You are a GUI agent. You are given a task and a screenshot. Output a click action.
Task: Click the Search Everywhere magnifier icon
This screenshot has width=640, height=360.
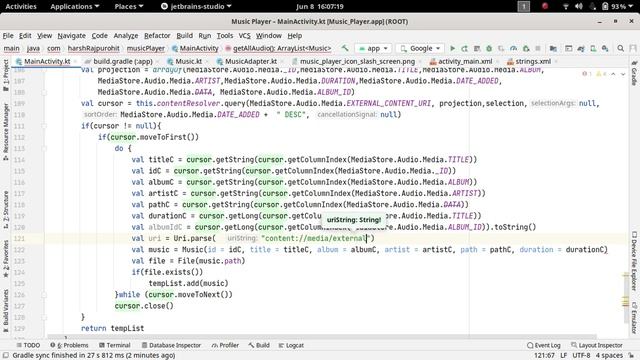click(x=620, y=48)
